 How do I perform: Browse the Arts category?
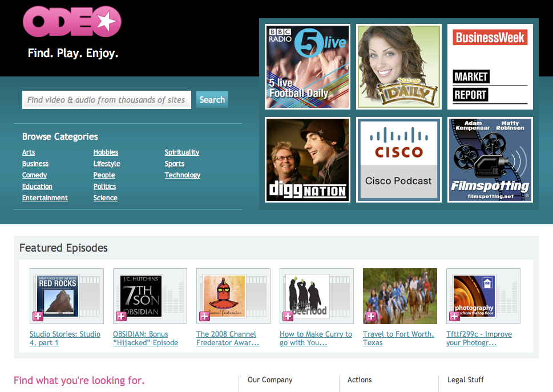29,152
